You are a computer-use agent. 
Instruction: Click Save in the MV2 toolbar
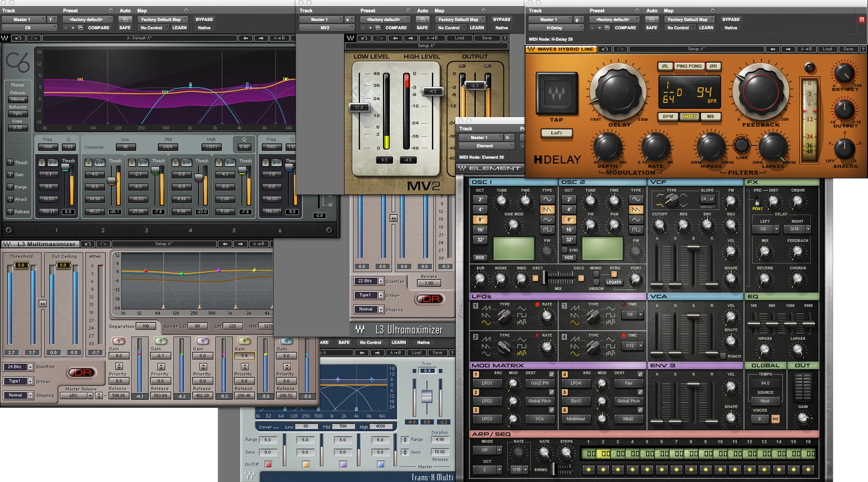[487, 38]
